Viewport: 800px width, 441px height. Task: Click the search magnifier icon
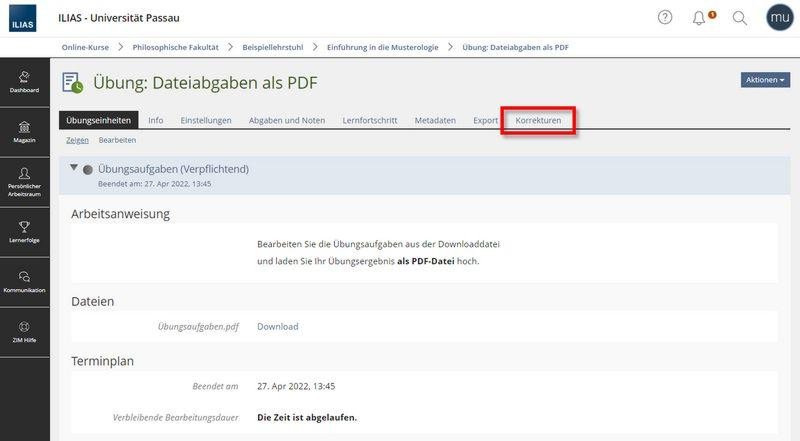740,18
